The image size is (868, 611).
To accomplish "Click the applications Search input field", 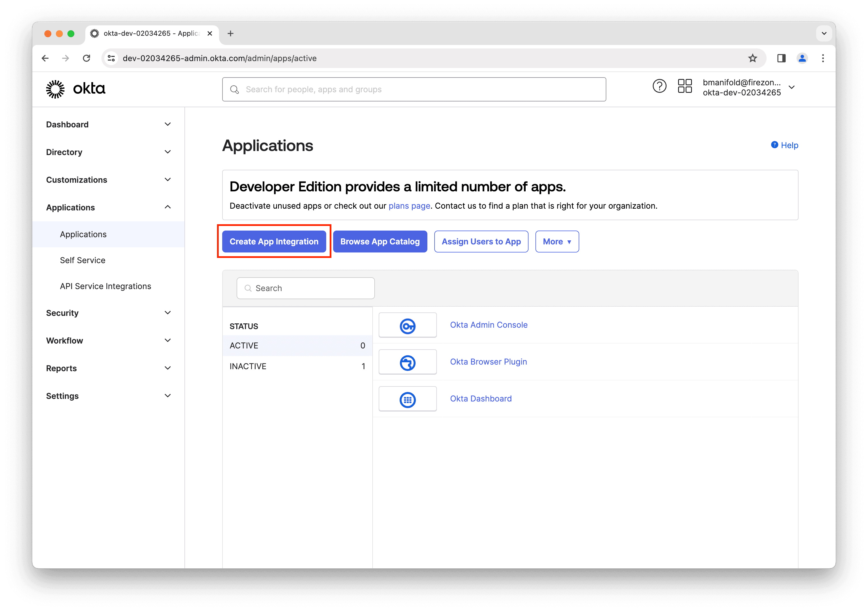I will (305, 288).
